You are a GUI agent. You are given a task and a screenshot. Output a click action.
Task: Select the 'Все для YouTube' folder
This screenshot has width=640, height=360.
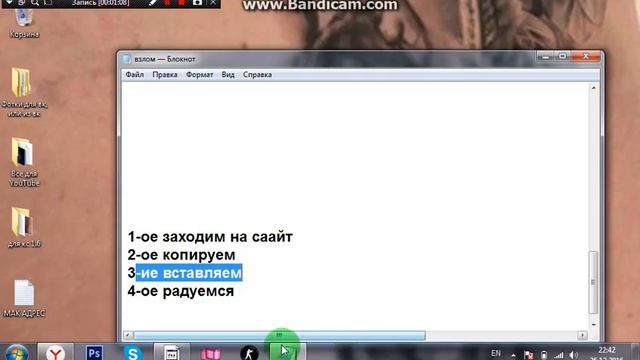point(24,162)
